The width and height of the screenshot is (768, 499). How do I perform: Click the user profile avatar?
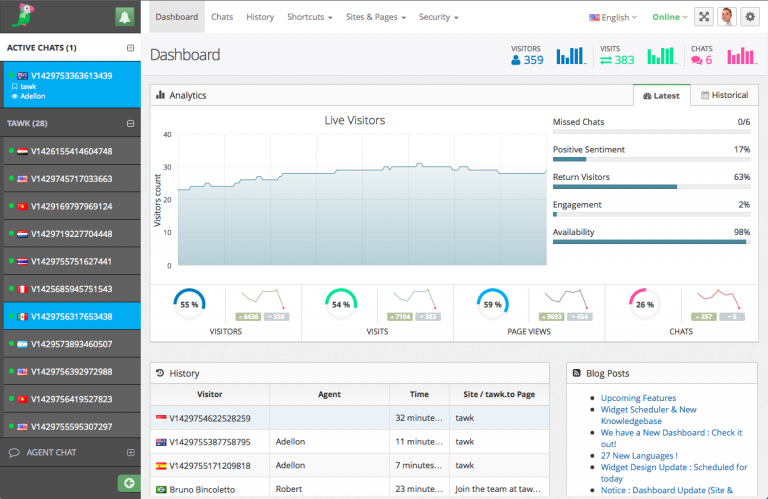click(727, 17)
